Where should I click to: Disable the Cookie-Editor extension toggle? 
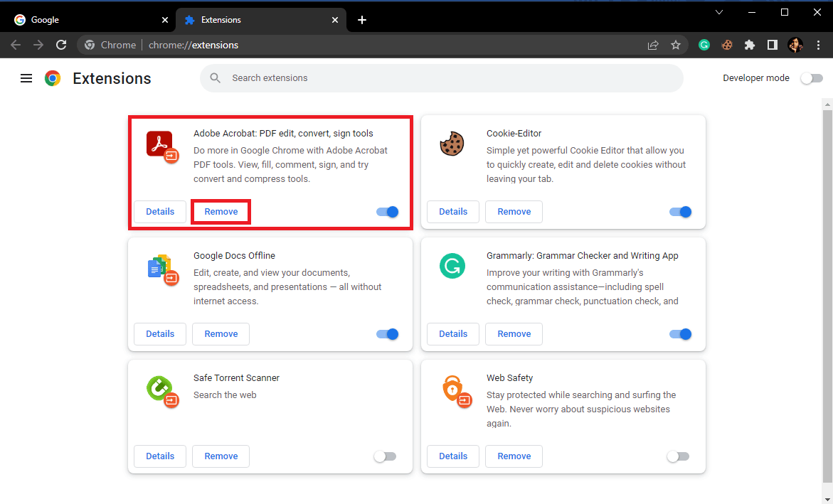[x=680, y=212]
